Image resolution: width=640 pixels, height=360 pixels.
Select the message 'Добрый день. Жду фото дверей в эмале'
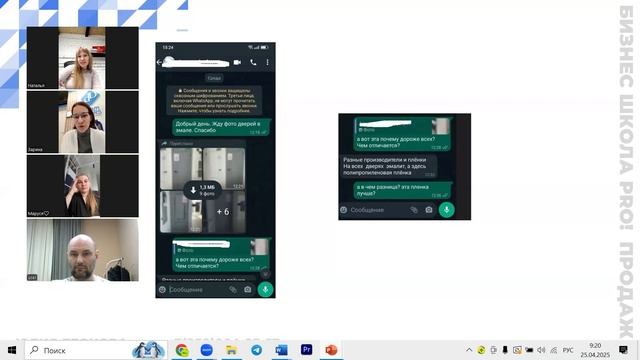221,127
